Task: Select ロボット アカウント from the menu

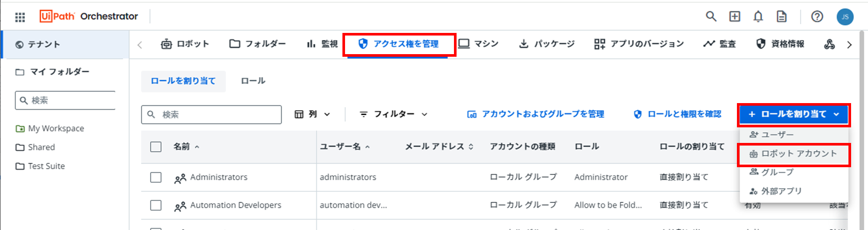Action: click(x=794, y=154)
